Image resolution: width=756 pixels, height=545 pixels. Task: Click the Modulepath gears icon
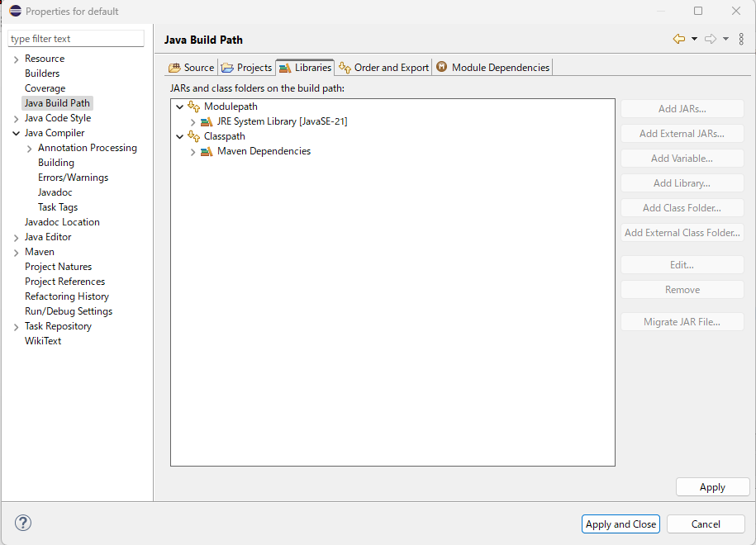pos(193,106)
